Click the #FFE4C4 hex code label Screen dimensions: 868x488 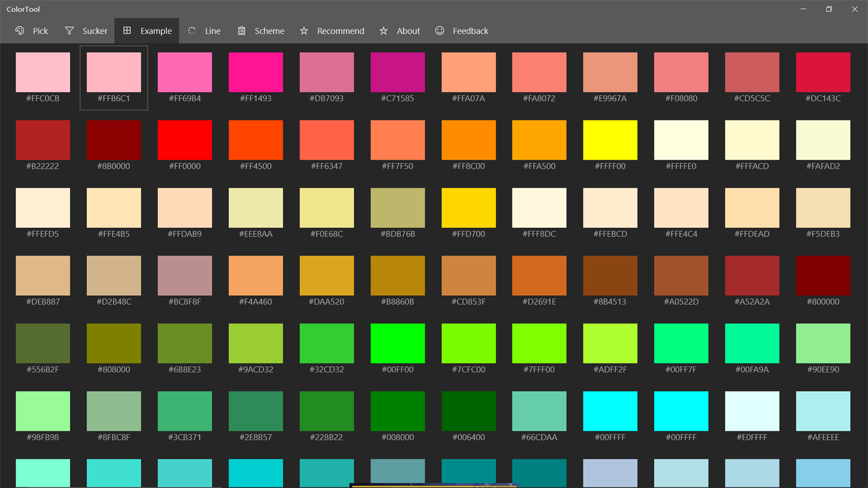pos(681,234)
